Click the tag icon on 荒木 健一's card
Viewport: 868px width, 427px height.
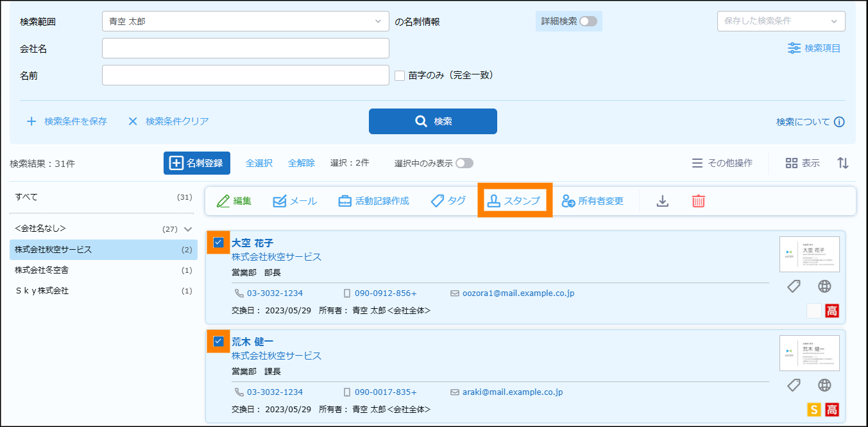pyautogui.click(x=794, y=385)
